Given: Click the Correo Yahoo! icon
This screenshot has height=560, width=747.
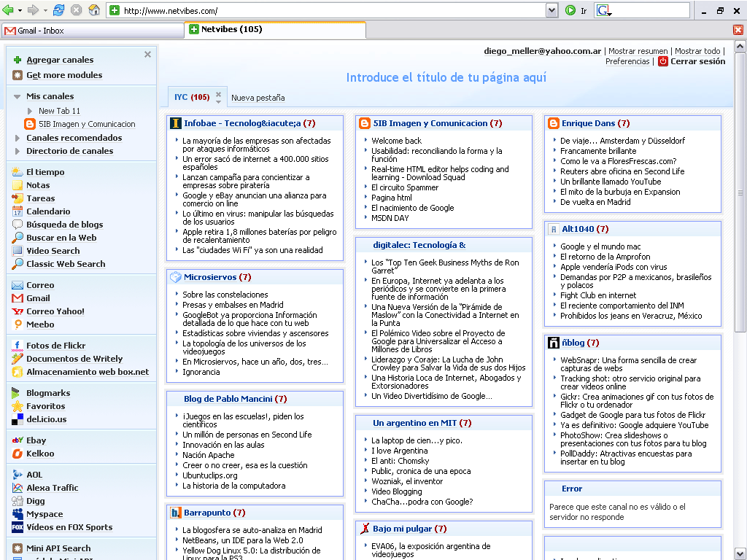Looking at the screenshot, I should pos(18,311).
